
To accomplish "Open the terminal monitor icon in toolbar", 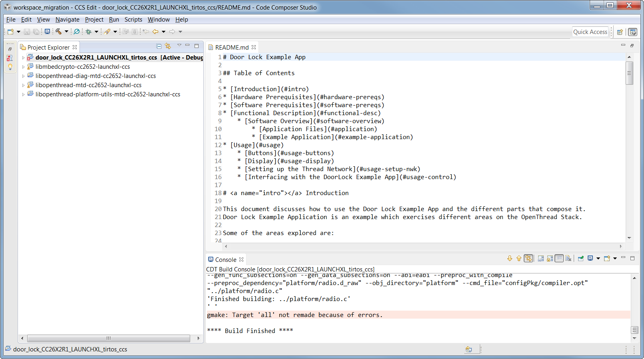I will coord(47,32).
